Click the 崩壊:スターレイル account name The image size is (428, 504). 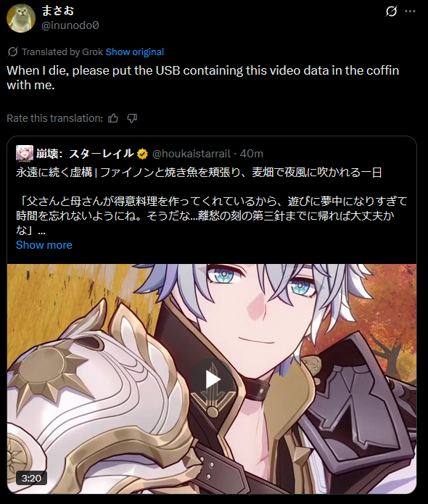(x=85, y=154)
